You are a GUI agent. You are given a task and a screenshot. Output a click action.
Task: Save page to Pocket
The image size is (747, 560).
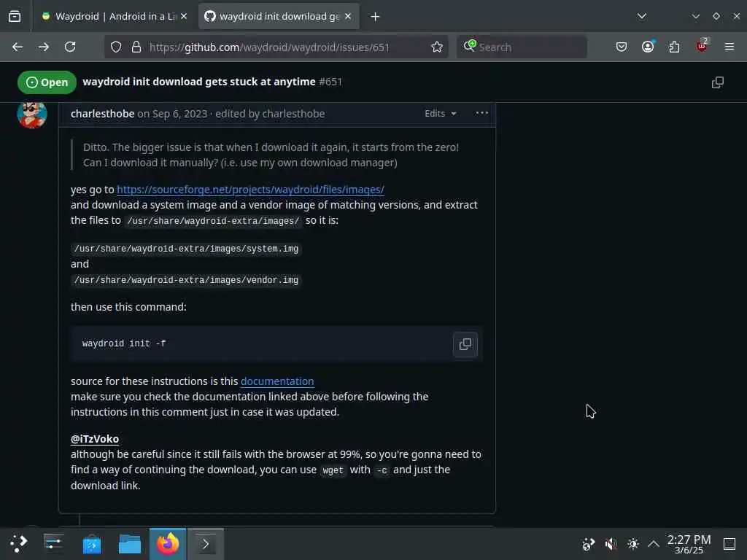click(x=622, y=47)
